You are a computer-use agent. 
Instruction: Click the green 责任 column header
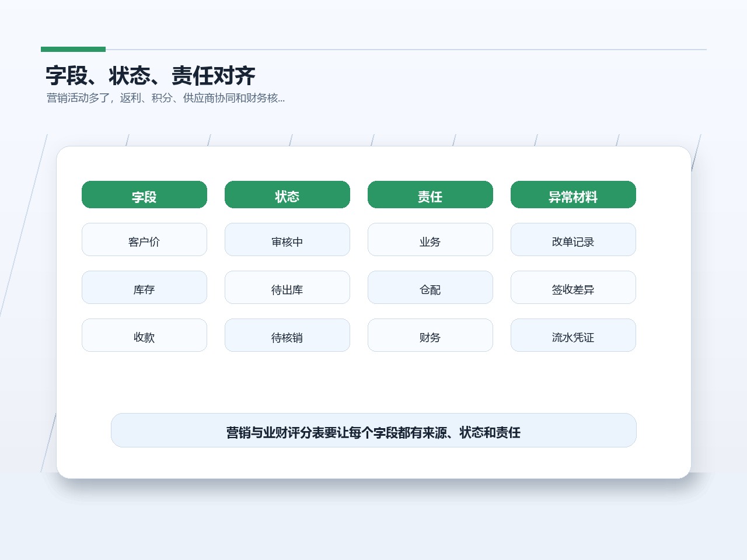pos(430,195)
